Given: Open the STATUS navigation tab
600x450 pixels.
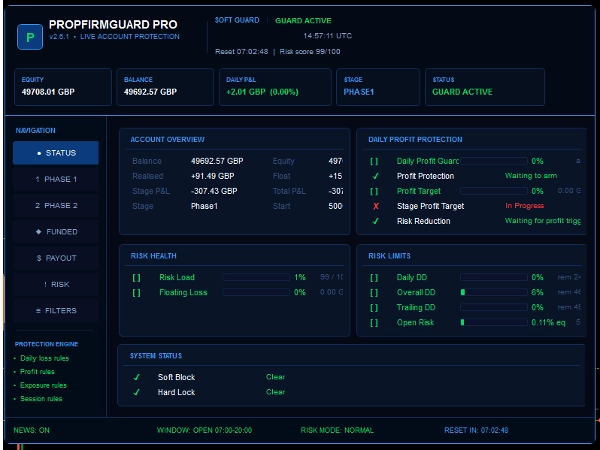Looking at the screenshot, I should click(x=56, y=153).
